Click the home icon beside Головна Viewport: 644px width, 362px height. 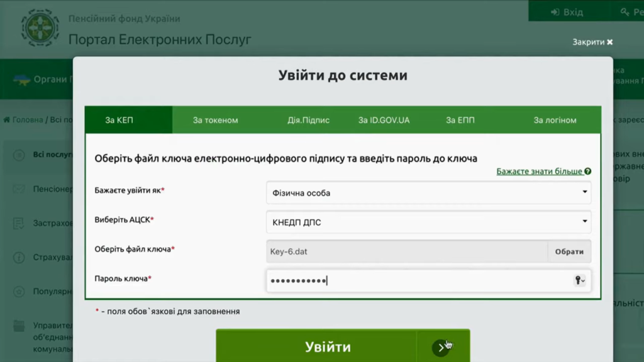pyautogui.click(x=7, y=119)
